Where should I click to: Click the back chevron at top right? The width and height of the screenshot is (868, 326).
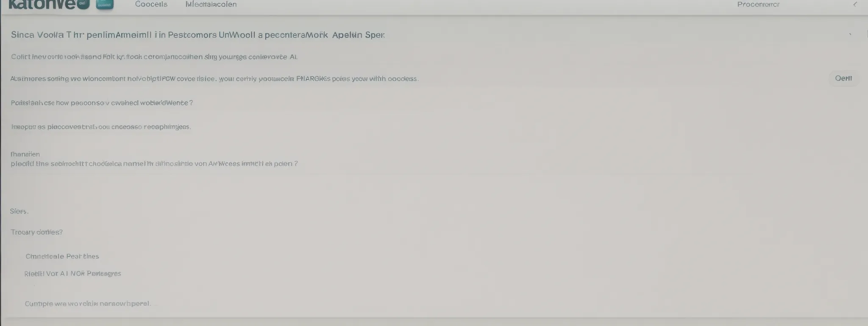[x=855, y=4]
